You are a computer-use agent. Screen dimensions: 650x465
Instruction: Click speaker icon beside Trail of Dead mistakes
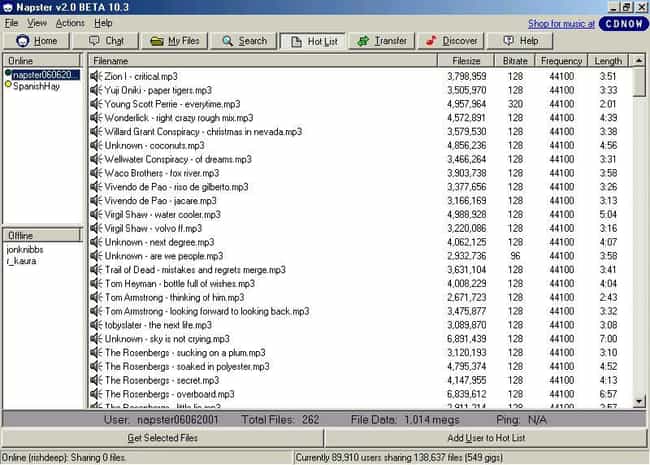[96, 269]
